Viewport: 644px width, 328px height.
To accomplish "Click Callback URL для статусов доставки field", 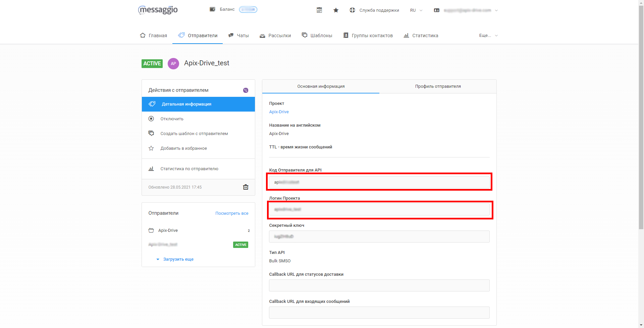I will 379,285.
